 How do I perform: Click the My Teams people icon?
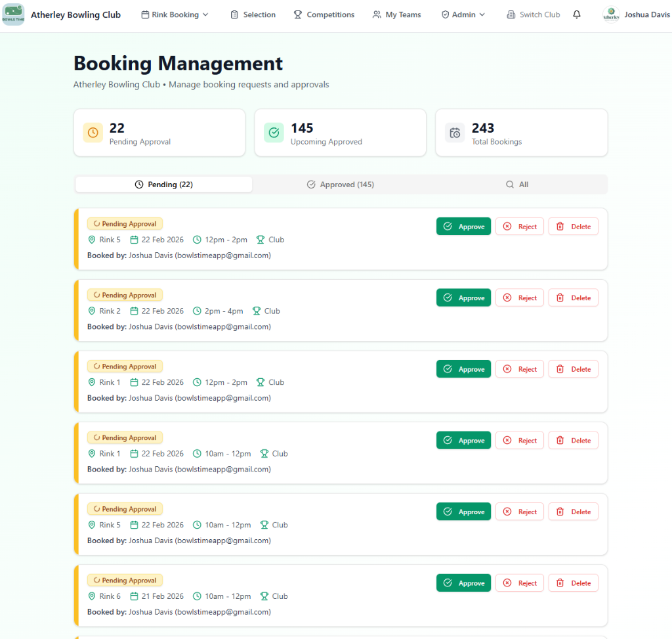pos(377,14)
